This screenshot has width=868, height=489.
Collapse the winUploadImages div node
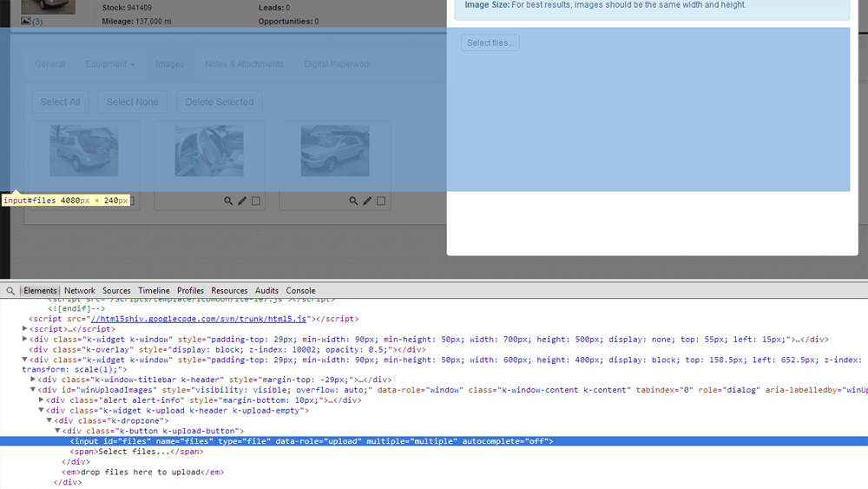coord(33,390)
